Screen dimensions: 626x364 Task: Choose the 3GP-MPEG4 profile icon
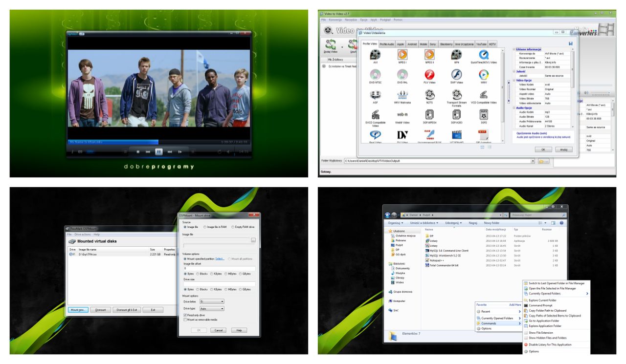pyautogui.click(x=429, y=114)
